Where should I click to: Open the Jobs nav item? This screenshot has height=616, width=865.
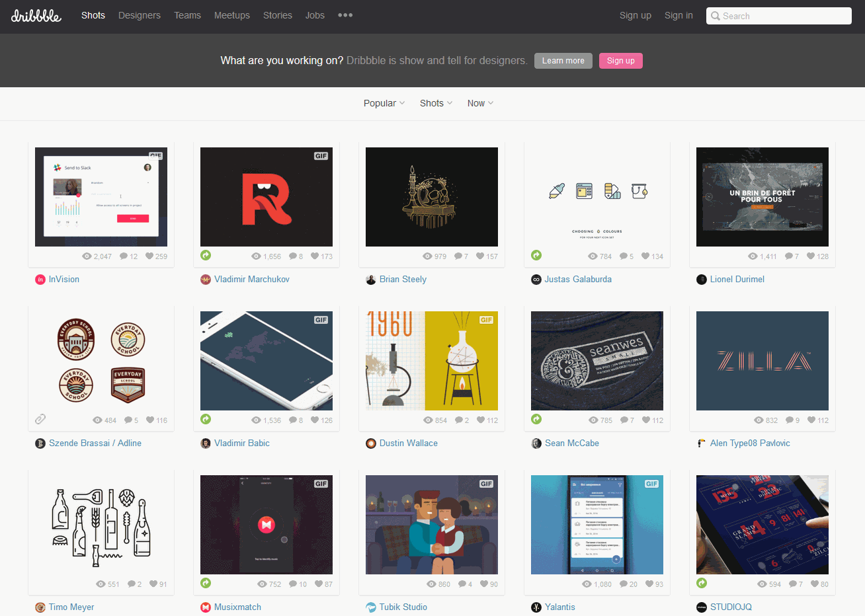[315, 15]
